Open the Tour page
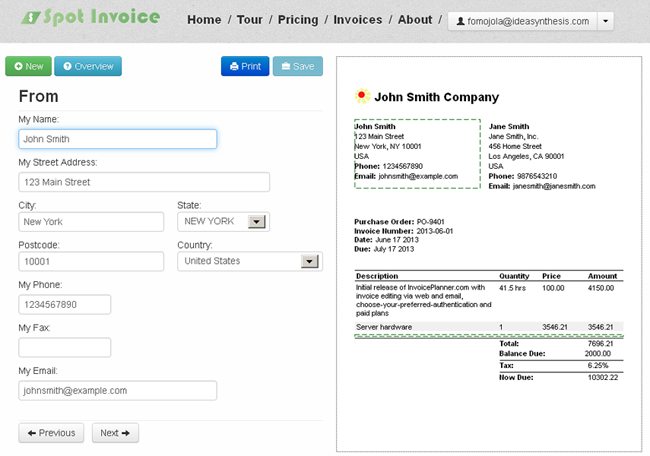The height and width of the screenshot is (456, 650). point(250,19)
